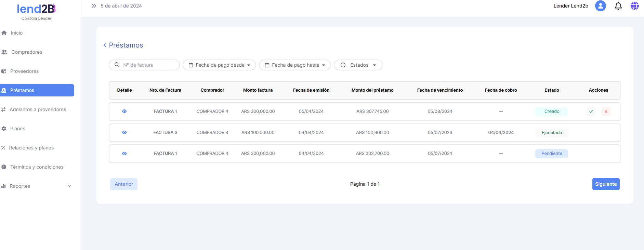Click the notifications bell icon

coord(618,6)
